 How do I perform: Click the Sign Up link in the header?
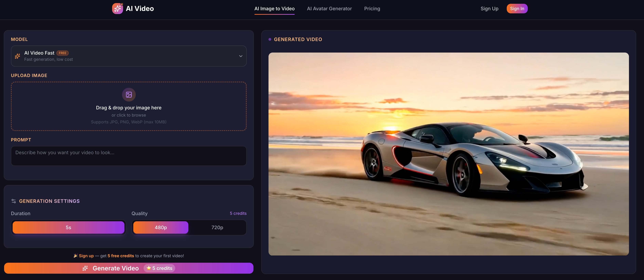pyautogui.click(x=489, y=8)
